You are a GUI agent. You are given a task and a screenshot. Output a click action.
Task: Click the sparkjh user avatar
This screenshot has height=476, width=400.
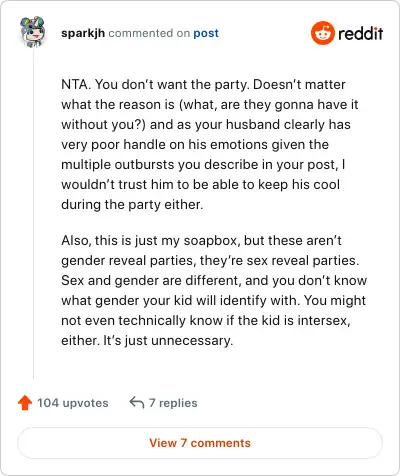(x=32, y=31)
